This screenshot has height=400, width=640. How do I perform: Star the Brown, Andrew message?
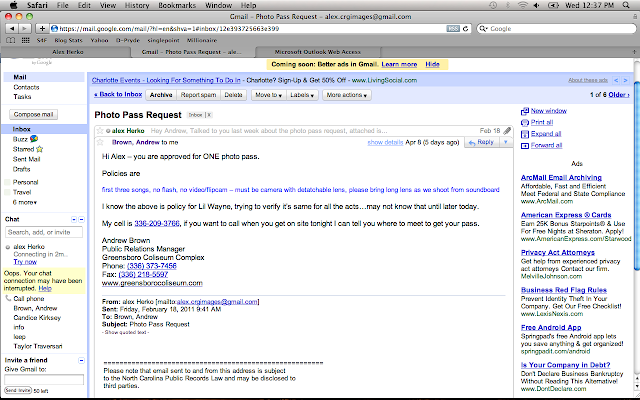100,142
